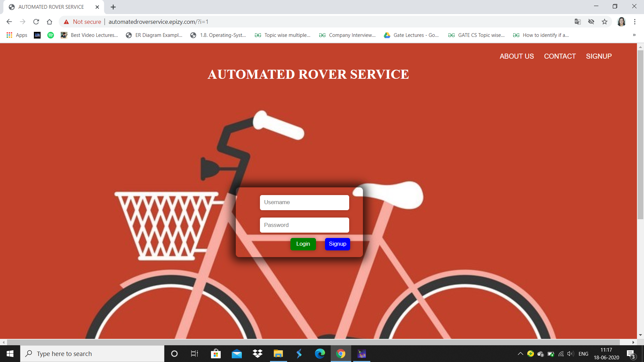Click the browser reload icon
This screenshot has width=644, height=362.
coord(36,22)
